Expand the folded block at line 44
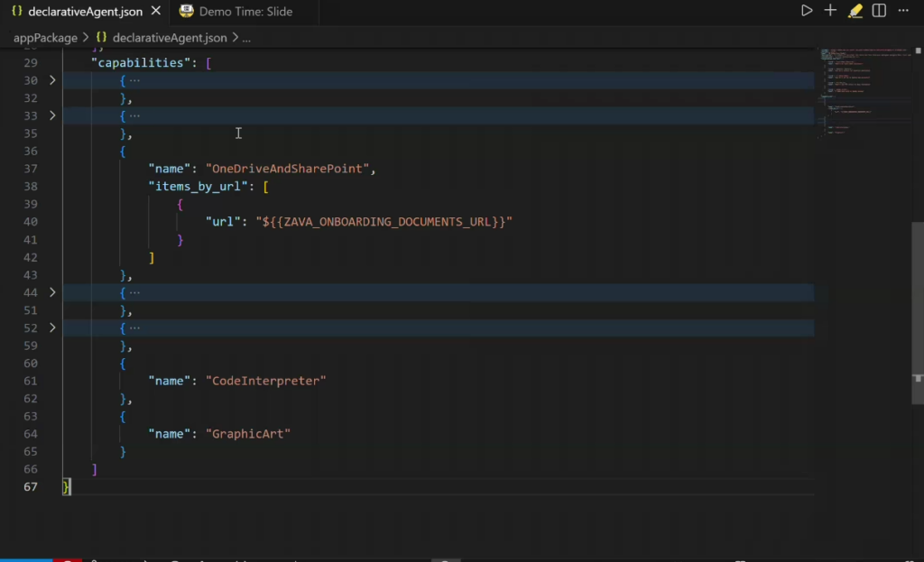Viewport: 924px width, 562px height. tap(52, 292)
